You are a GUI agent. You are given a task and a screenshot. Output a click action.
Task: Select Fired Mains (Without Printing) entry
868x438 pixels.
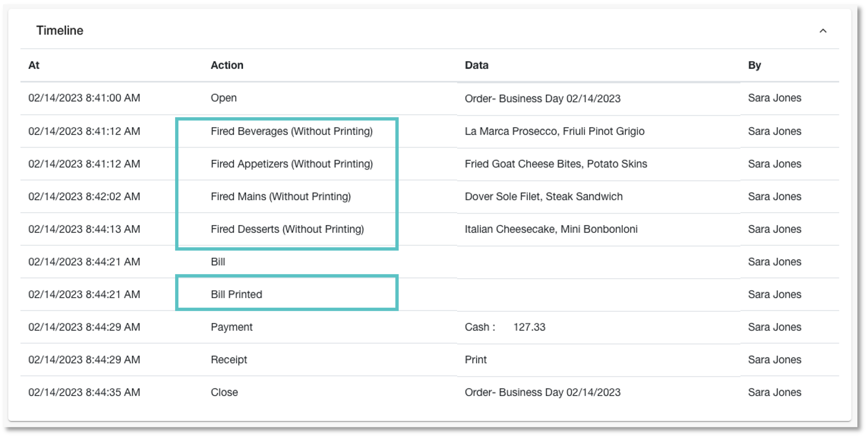point(281,196)
